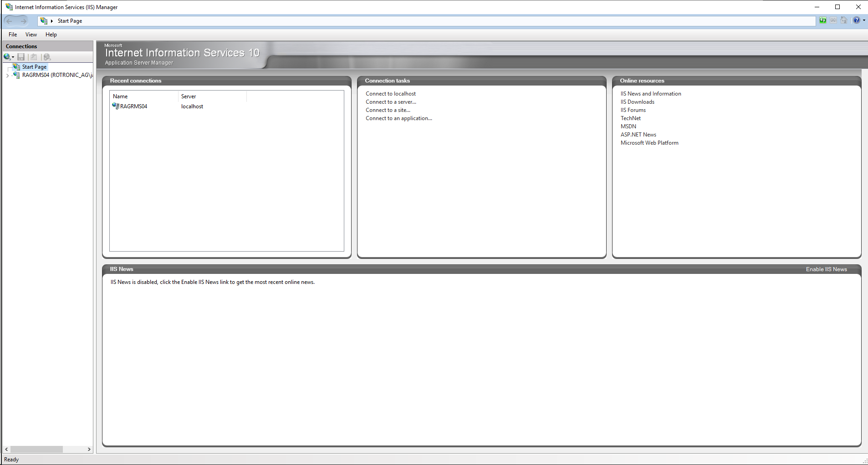Click the green Refresh Page icon

823,20
